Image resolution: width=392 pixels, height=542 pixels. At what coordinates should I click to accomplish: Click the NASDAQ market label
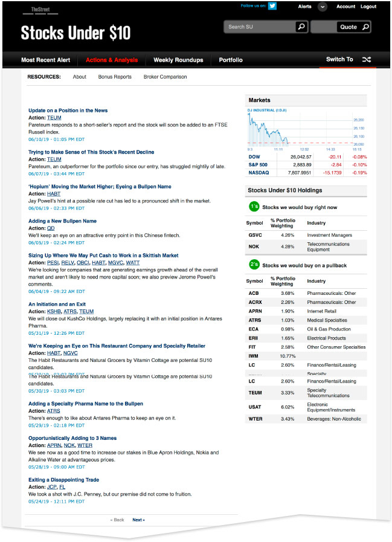tap(259, 172)
